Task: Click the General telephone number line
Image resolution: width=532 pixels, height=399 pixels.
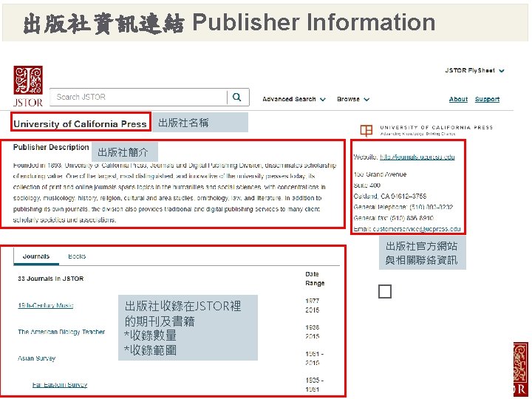Action: pyautogui.click(x=403, y=207)
